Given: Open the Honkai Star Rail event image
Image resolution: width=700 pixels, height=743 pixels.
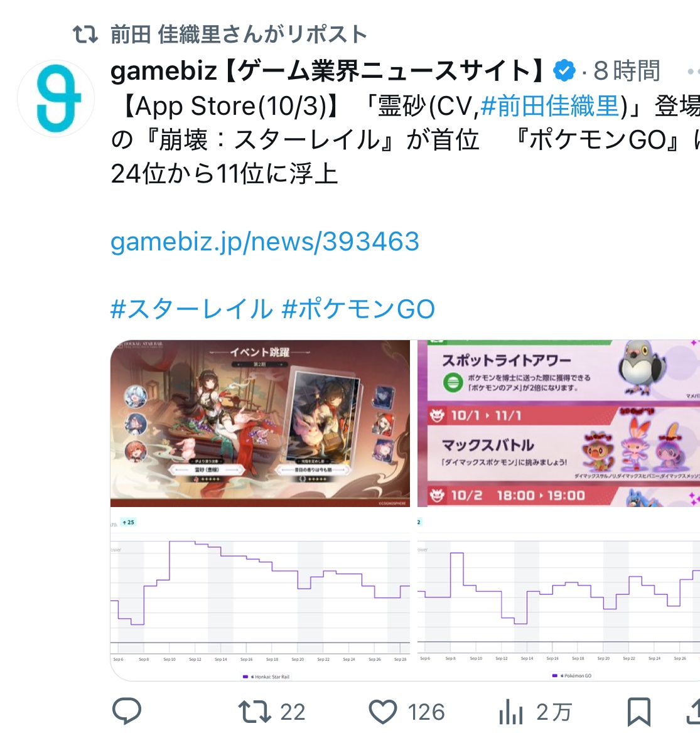Looking at the screenshot, I should coord(260,423).
